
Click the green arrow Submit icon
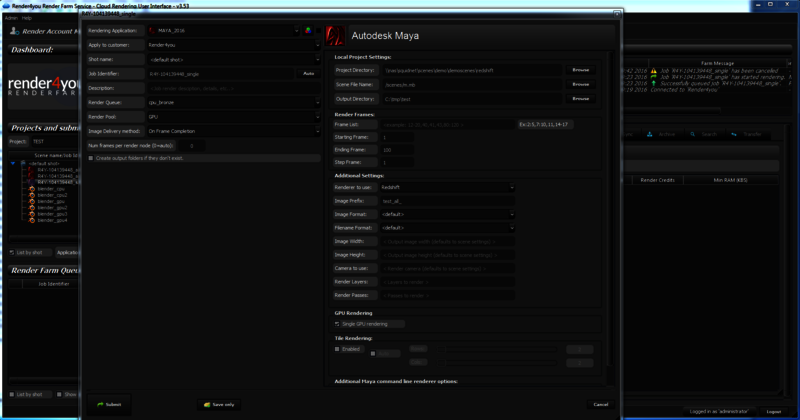(100, 404)
